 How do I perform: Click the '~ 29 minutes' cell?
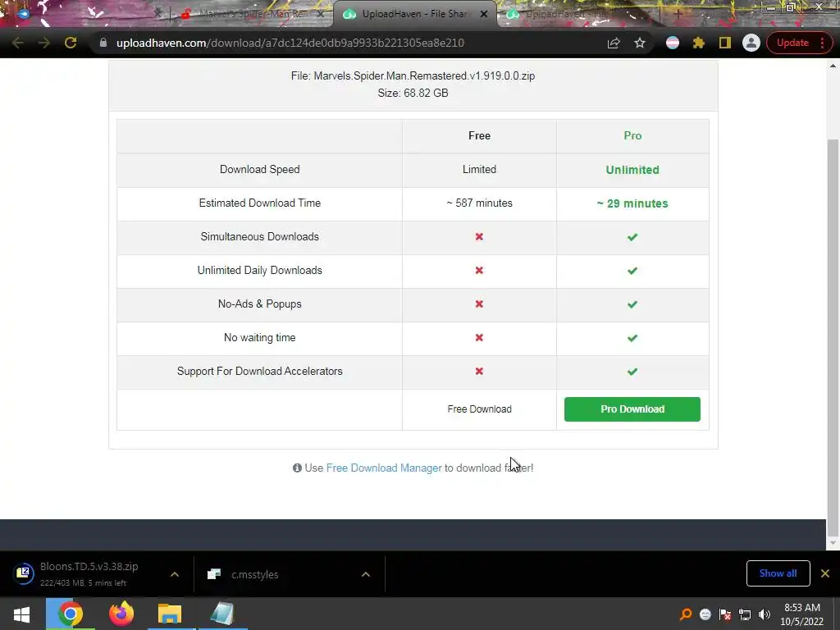coord(632,203)
